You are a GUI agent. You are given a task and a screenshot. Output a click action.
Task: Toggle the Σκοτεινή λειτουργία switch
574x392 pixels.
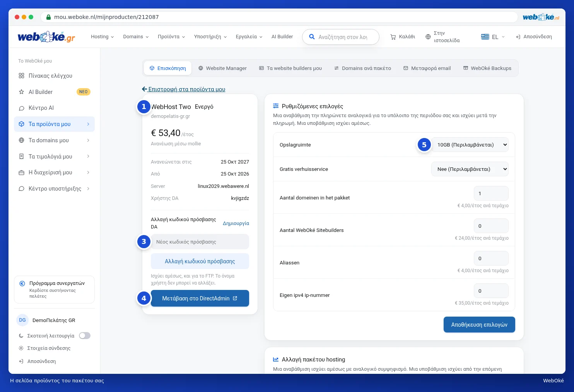(x=85, y=336)
